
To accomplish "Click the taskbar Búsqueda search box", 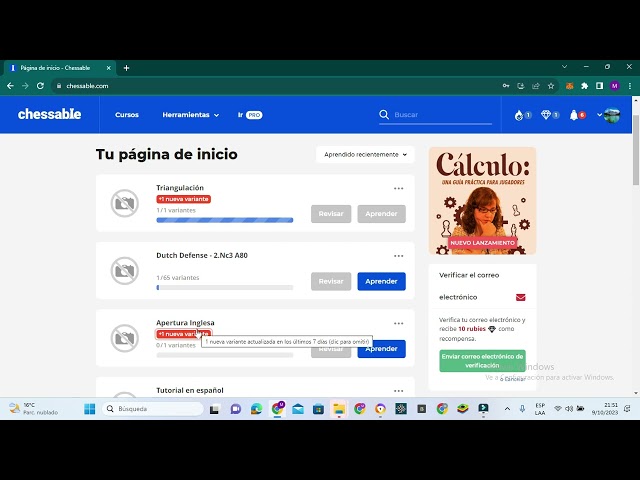I will (x=152, y=409).
